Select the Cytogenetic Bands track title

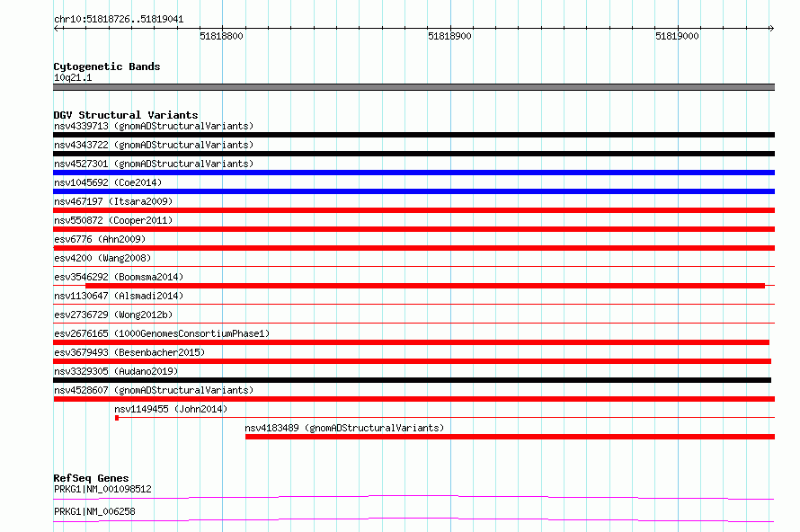click(107, 66)
